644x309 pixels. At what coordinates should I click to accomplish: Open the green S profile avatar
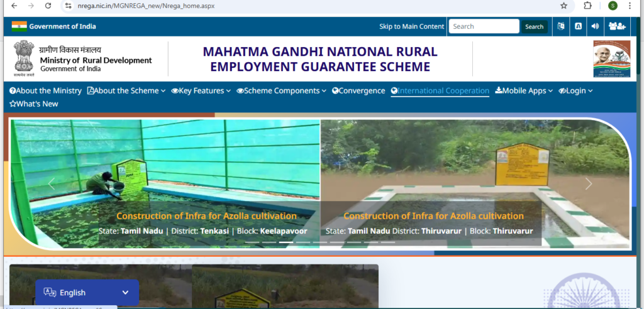coord(613,6)
